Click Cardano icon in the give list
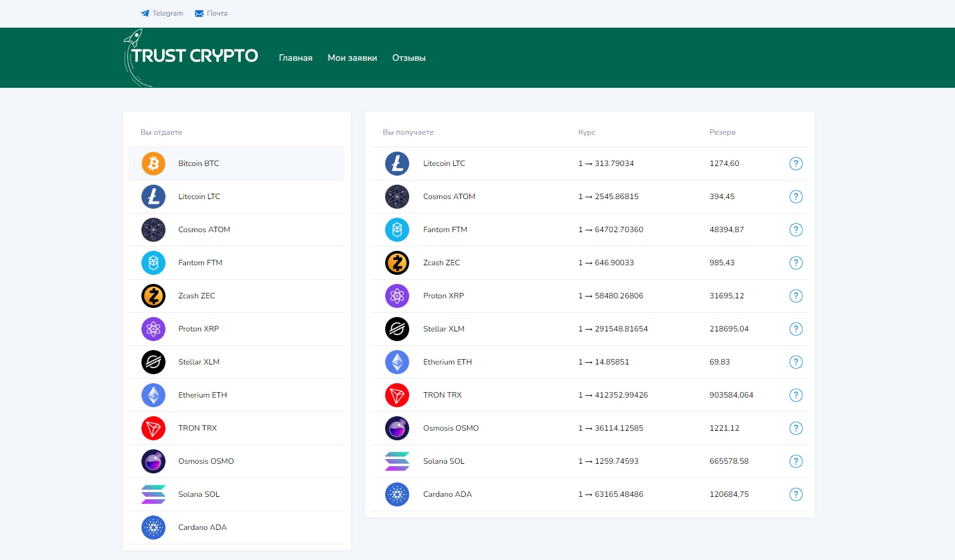 153,528
